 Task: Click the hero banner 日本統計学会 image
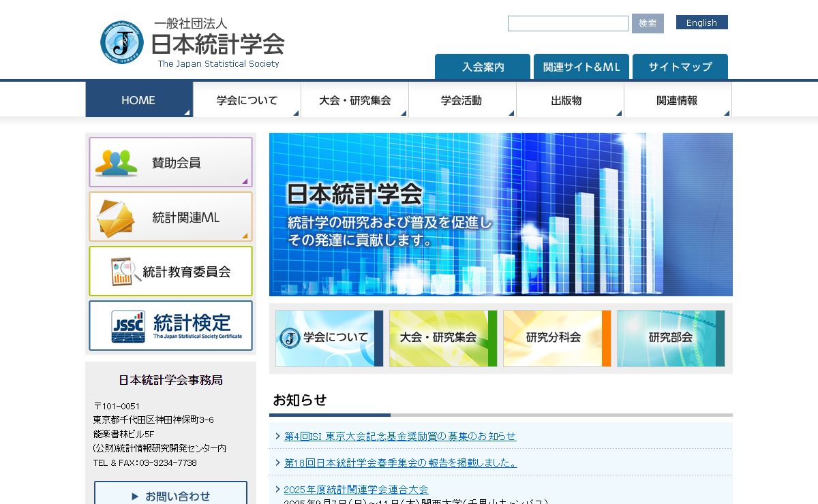(x=501, y=215)
